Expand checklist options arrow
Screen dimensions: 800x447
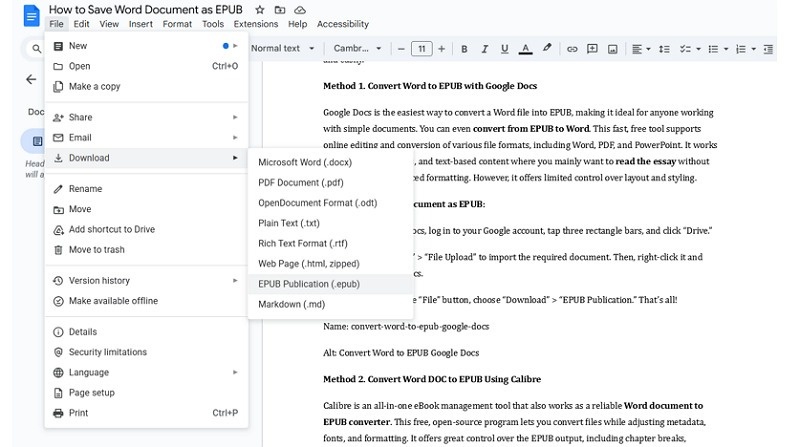point(698,49)
